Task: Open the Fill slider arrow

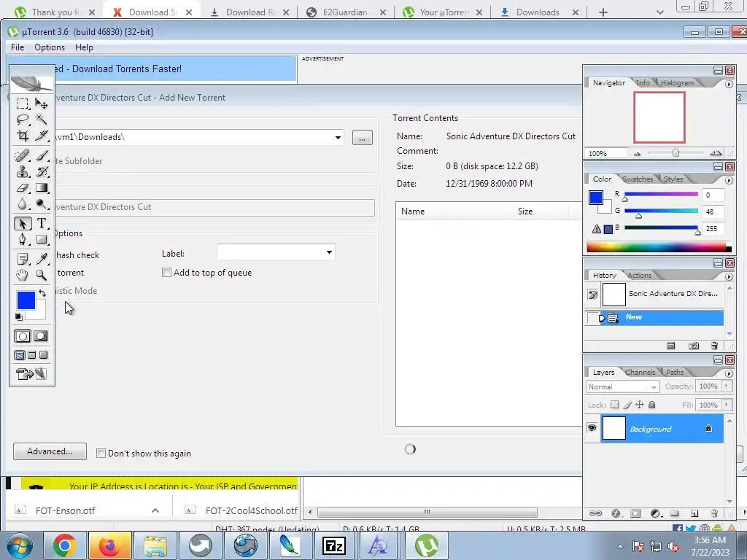Action: click(727, 405)
